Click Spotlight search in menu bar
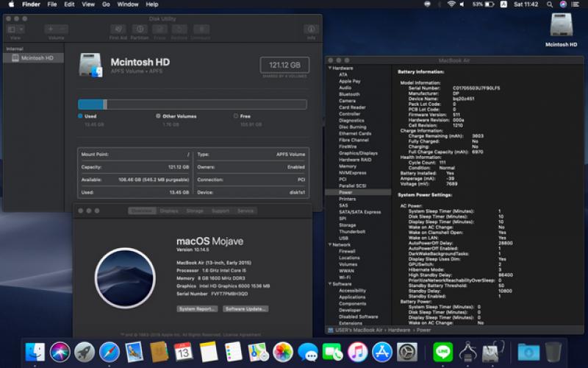This screenshot has height=368, width=588. [549, 4]
